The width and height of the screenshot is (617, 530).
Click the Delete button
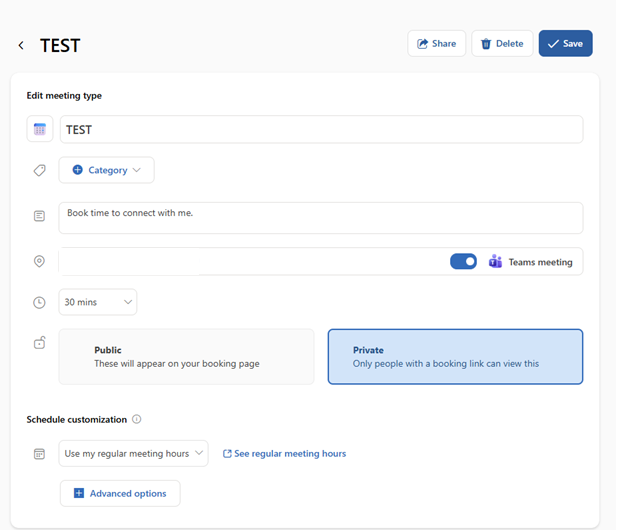pos(502,43)
